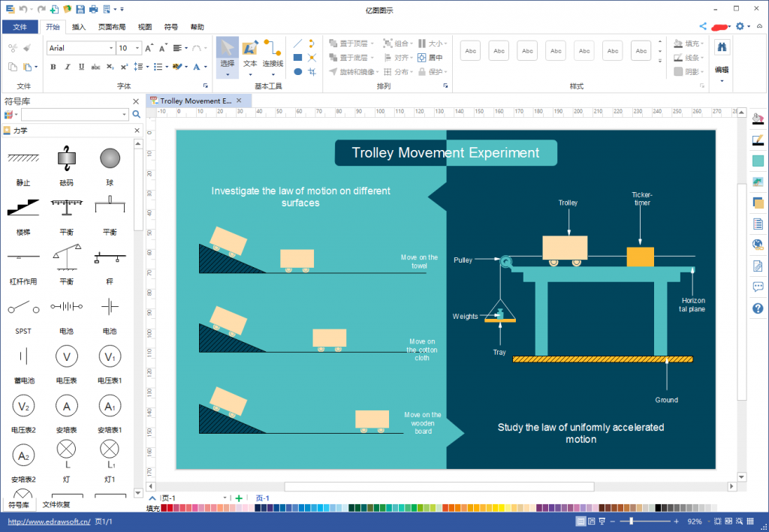The image size is (769, 532).
Task: Click the print icon in quick access toolbar
Action: (x=94, y=9)
